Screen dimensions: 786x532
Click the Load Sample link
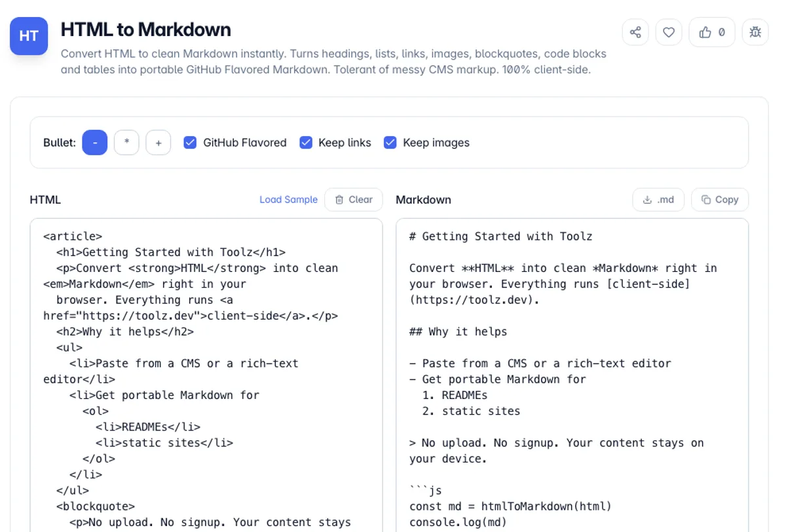click(x=288, y=200)
